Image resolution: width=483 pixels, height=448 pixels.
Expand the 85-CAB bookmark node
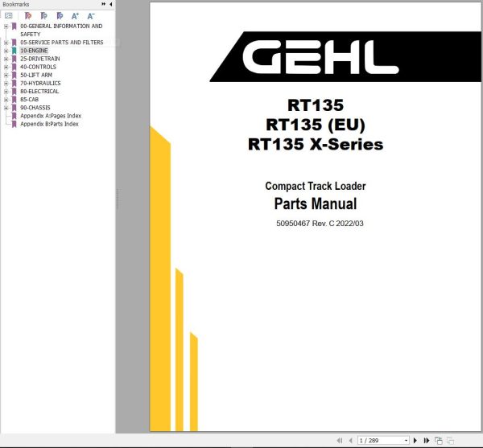(x=6, y=100)
